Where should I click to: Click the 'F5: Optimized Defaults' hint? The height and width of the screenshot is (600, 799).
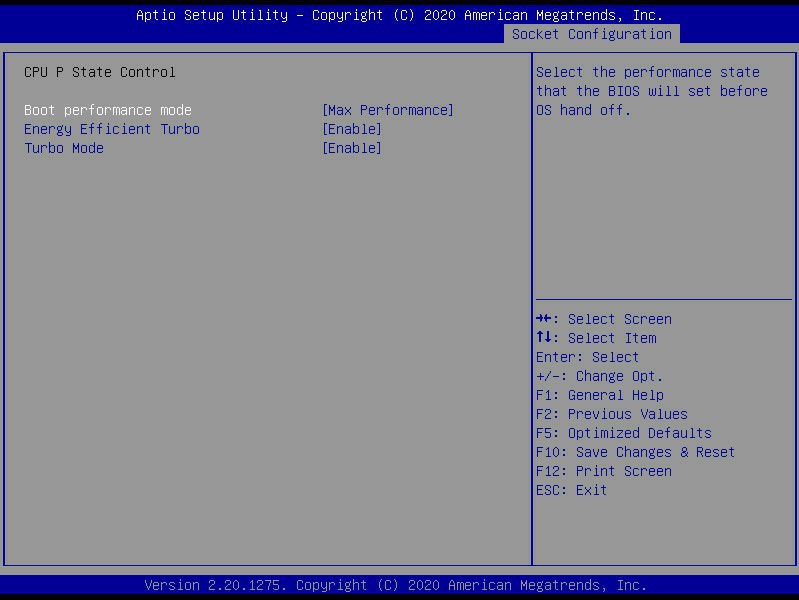624,433
